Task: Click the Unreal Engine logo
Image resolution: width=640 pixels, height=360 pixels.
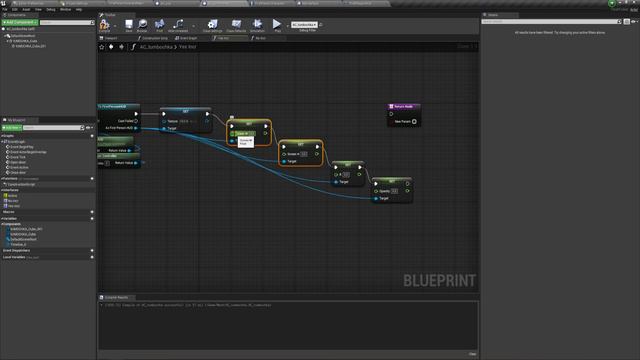Action: click(3, 3)
